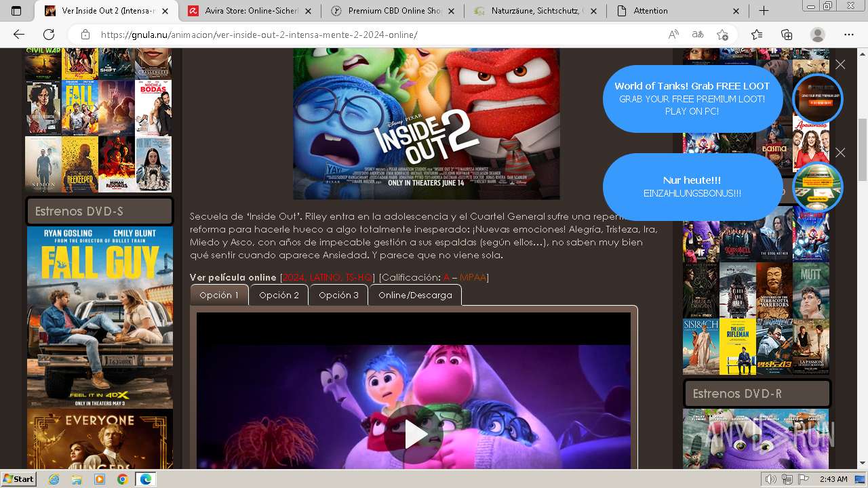The height and width of the screenshot is (488, 868).
Task: Click the Estrenos DVD-S heading
Action: tap(100, 211)
